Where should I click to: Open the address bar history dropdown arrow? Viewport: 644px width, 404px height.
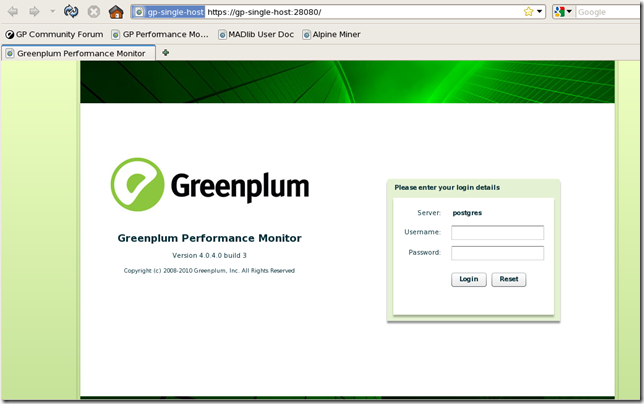pos(540,11)
